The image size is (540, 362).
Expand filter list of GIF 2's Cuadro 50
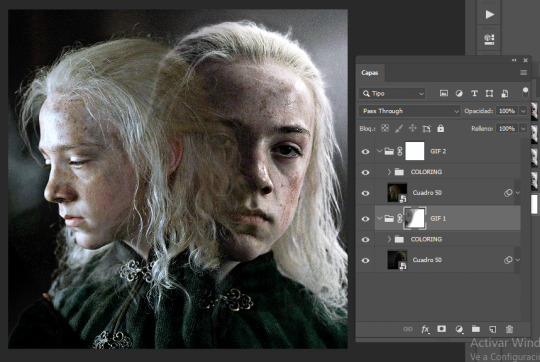tap(517, 193)
